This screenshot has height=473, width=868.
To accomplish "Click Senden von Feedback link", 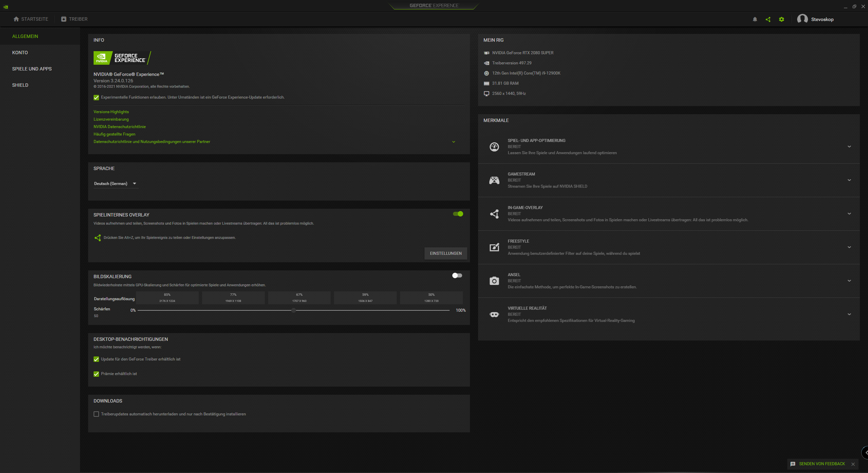I will [x=822, y=464].
